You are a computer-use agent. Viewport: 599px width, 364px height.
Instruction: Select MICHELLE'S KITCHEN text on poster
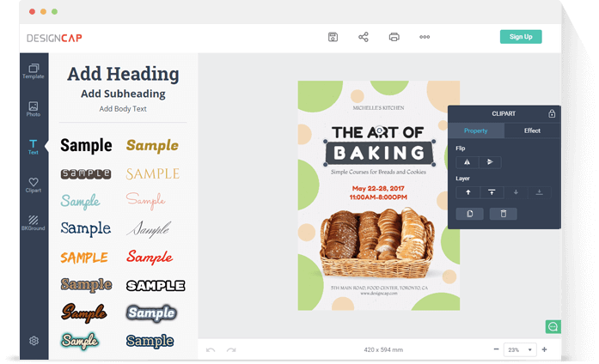pos(378,108)
